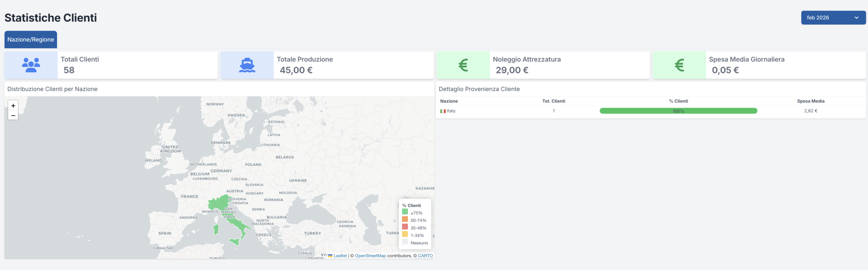The width and height of the screenshot is (868, 270).
Task: Click the Totali Clienti people icon
Action: pyautogui.click(x=31, y=65)
